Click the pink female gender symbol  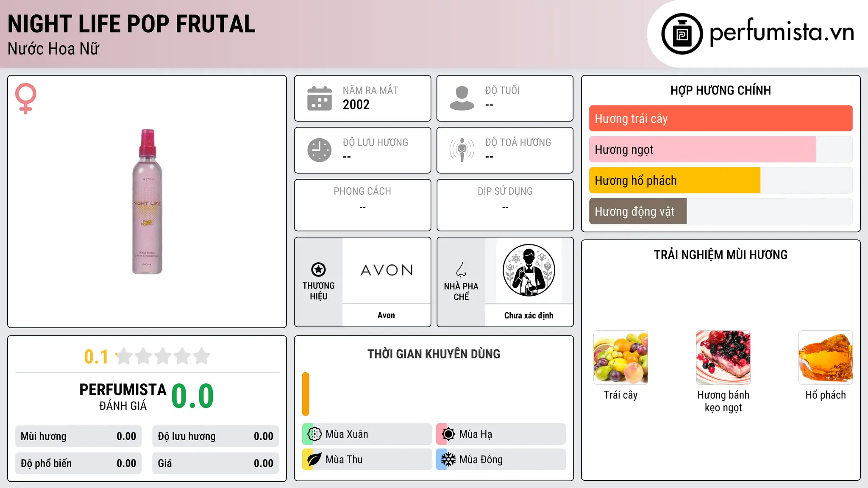[25, 98]
